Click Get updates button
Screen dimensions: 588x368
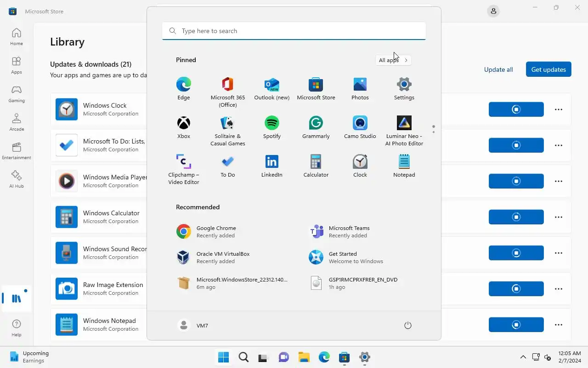pos(548,69)
